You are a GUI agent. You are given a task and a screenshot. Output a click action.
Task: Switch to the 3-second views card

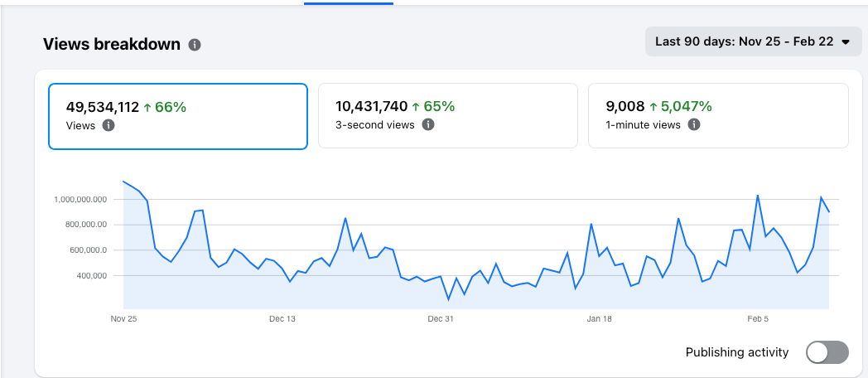tap(447, 116)
